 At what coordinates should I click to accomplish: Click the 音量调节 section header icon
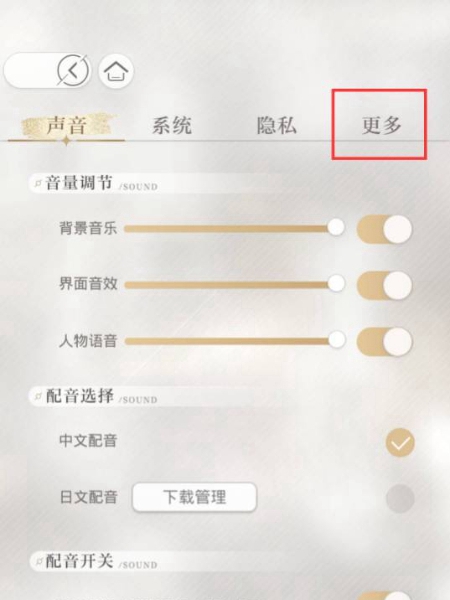point(38,183)
